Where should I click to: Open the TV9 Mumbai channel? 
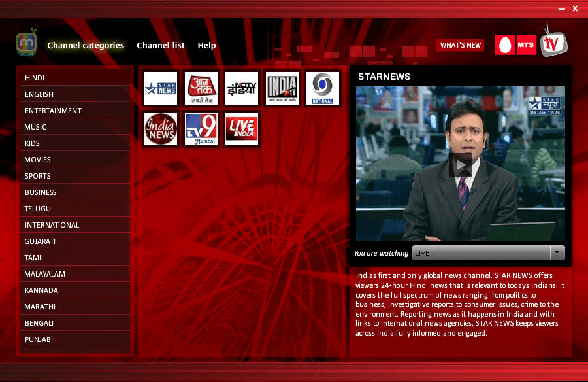pyautogui.click(x=201, y=129)
